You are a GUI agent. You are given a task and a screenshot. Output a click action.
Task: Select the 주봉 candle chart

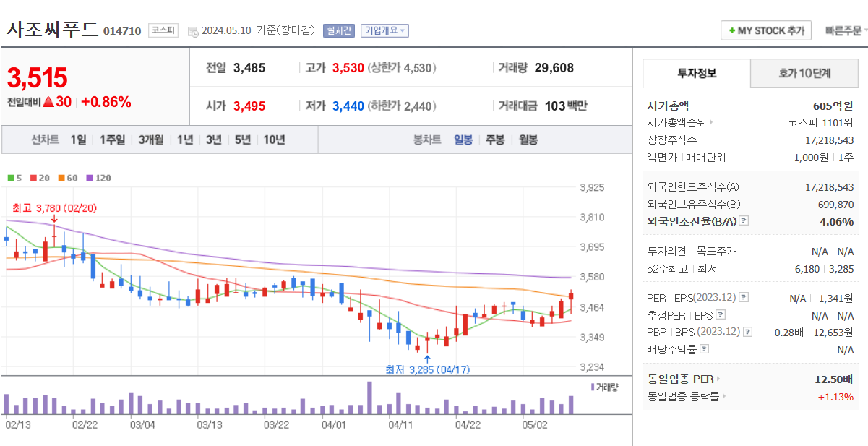[x=495, y=140]
